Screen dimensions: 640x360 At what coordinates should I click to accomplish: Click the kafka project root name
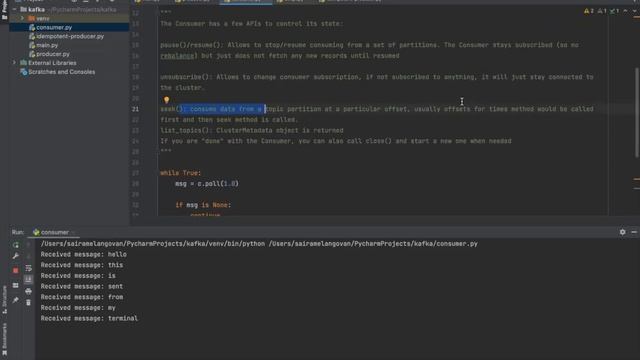tap(36, 9)
